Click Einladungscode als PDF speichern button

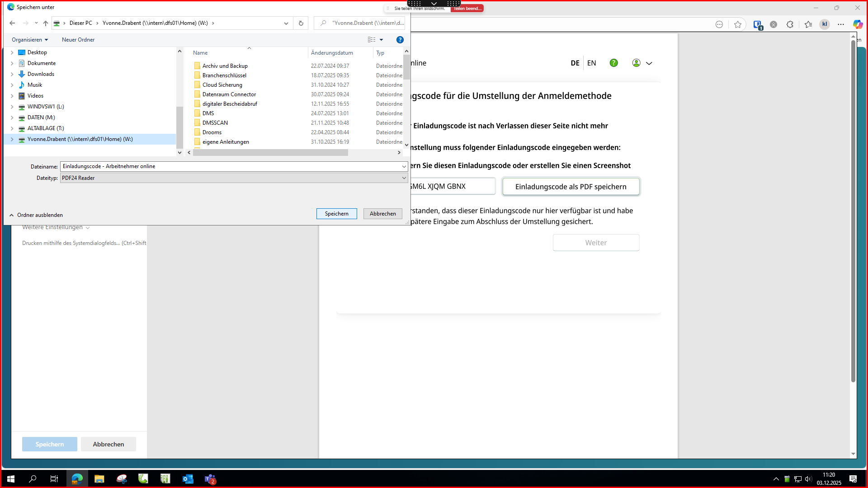click(x=571, y=187)
